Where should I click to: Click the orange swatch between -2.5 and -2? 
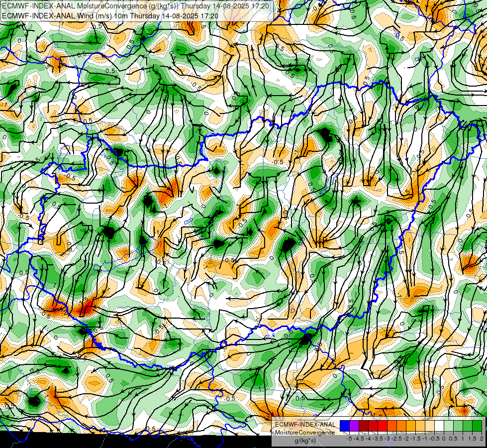(x=401, y=426)
